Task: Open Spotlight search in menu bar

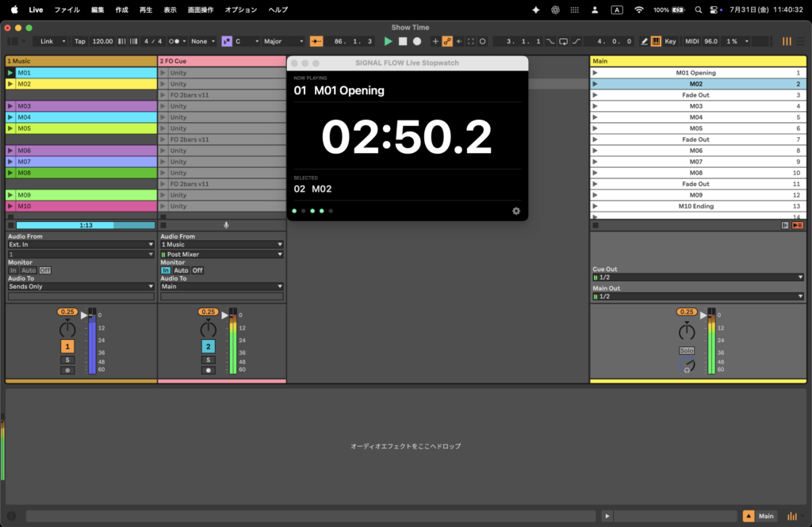Action: click(x=698, y=10)
